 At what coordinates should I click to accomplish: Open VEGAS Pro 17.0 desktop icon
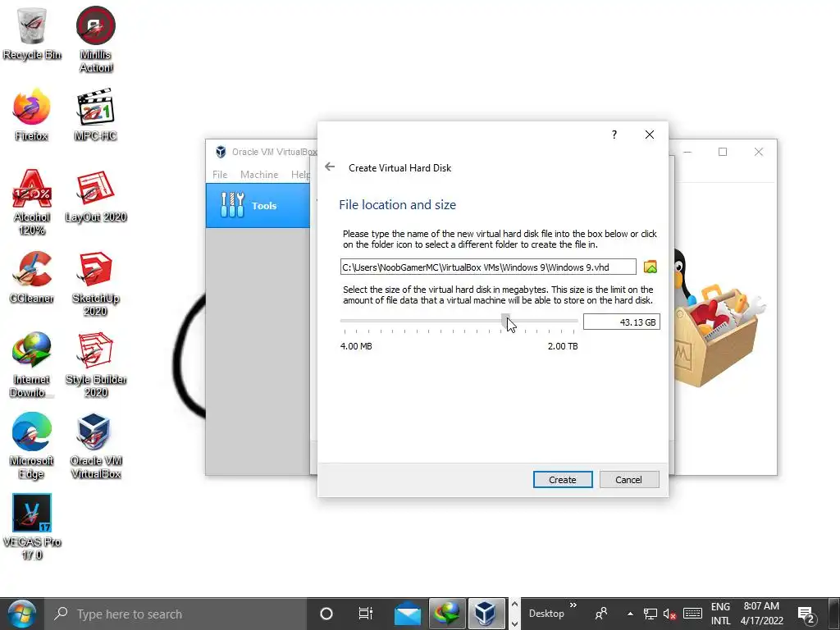coord(32,527)
